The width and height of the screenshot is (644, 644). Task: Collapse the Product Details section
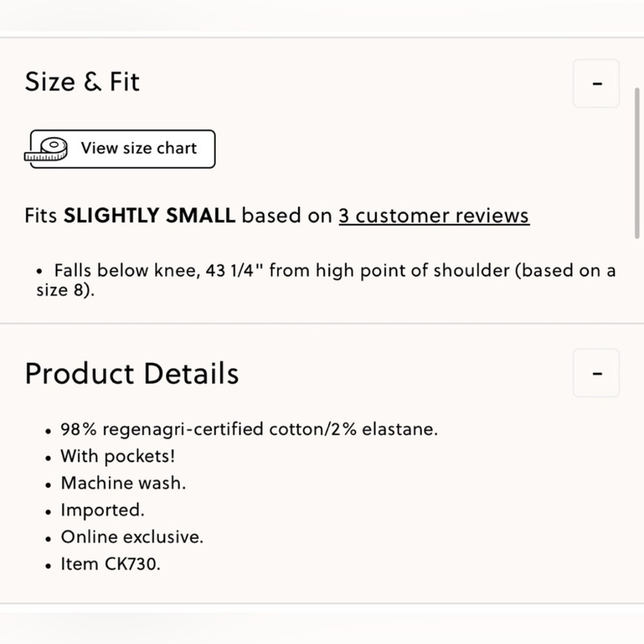tap(596, 373)
